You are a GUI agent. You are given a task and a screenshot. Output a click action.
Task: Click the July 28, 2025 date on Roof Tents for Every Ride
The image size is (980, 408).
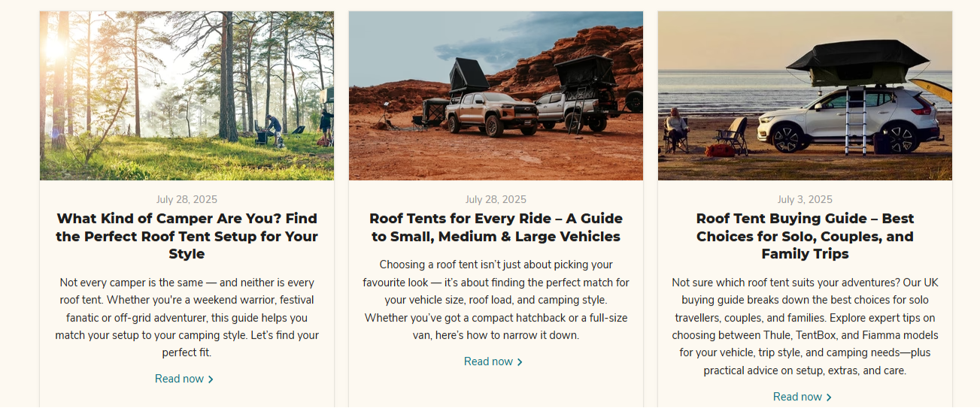[496, 199]
